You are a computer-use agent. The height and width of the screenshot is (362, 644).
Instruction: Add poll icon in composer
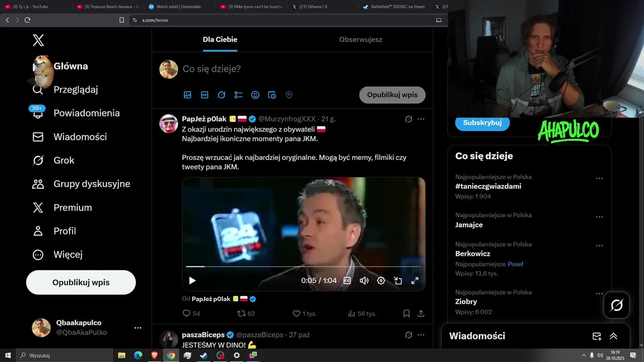[x=238, y=95]
